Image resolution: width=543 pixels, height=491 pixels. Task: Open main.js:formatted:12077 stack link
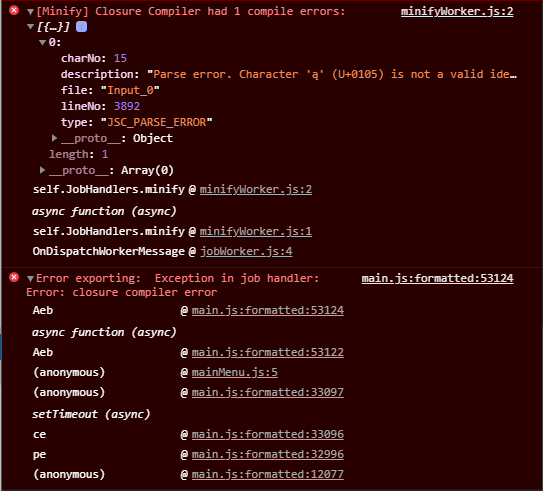tap(268, 474)
